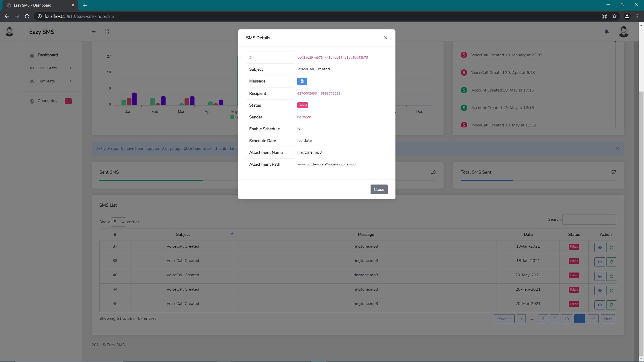Go to the Dashboard menu item

48,55
